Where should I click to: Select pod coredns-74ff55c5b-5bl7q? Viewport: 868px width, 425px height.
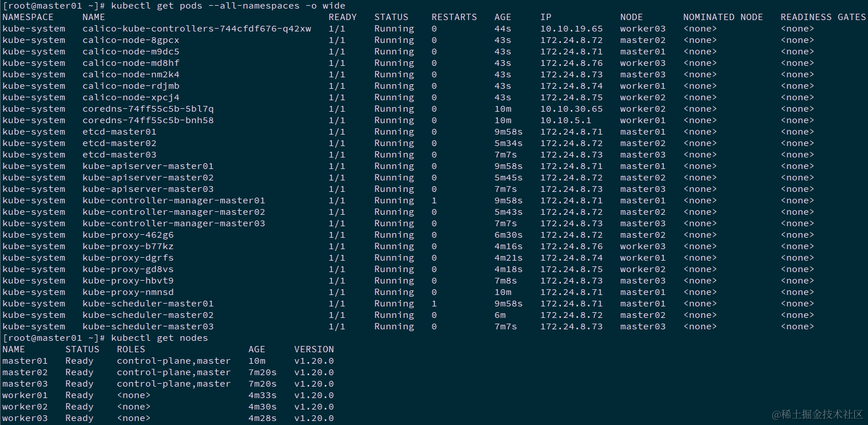pos(148,109)
